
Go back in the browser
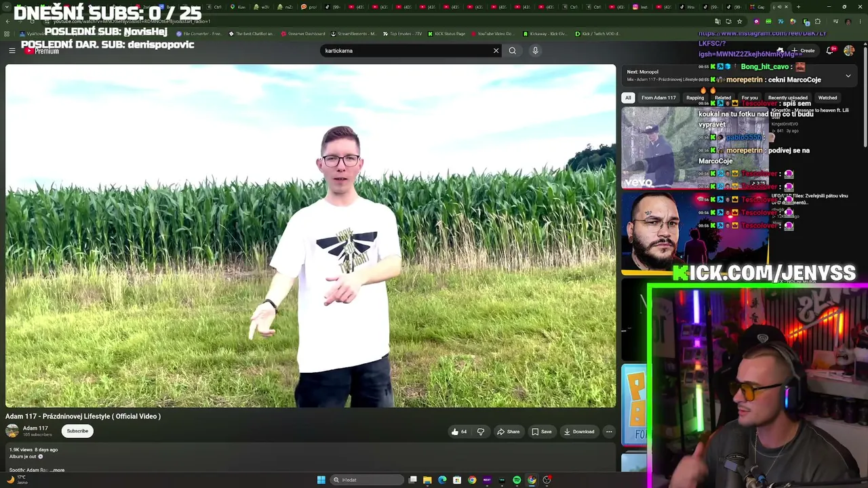click(7, 21)
